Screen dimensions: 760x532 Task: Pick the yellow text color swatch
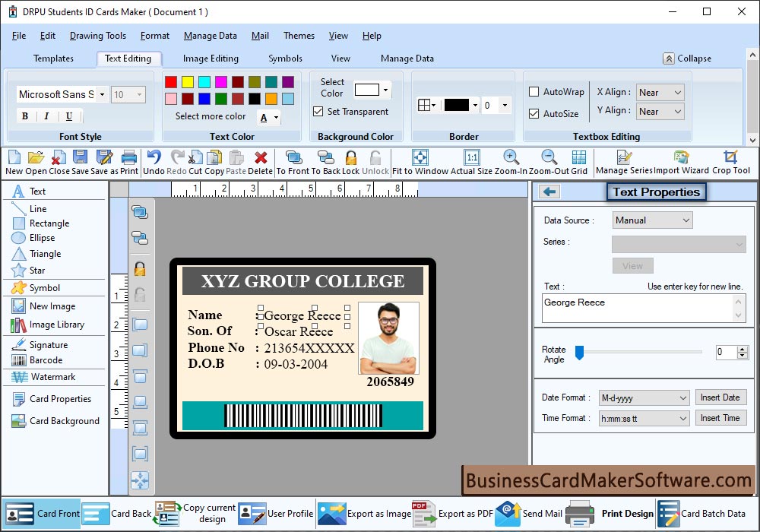188,82
